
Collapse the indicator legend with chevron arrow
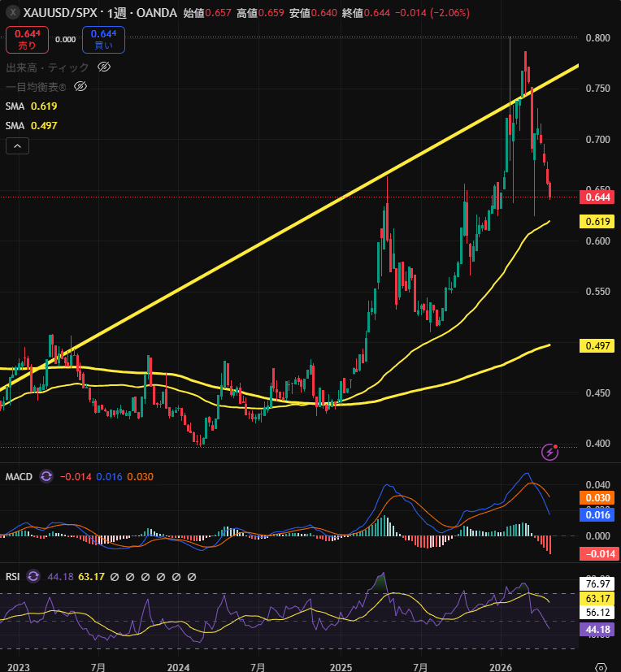click(18, 146)
